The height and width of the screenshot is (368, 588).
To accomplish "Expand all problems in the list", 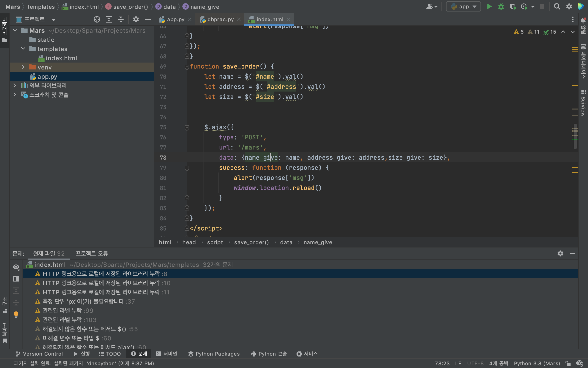I will (16, 290).
